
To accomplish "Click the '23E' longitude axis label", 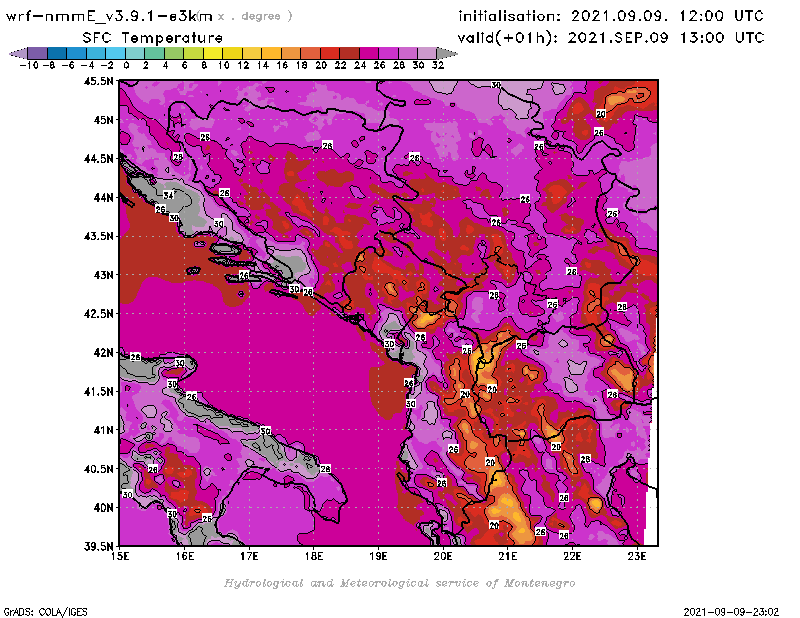I will [x=637, y=556].
